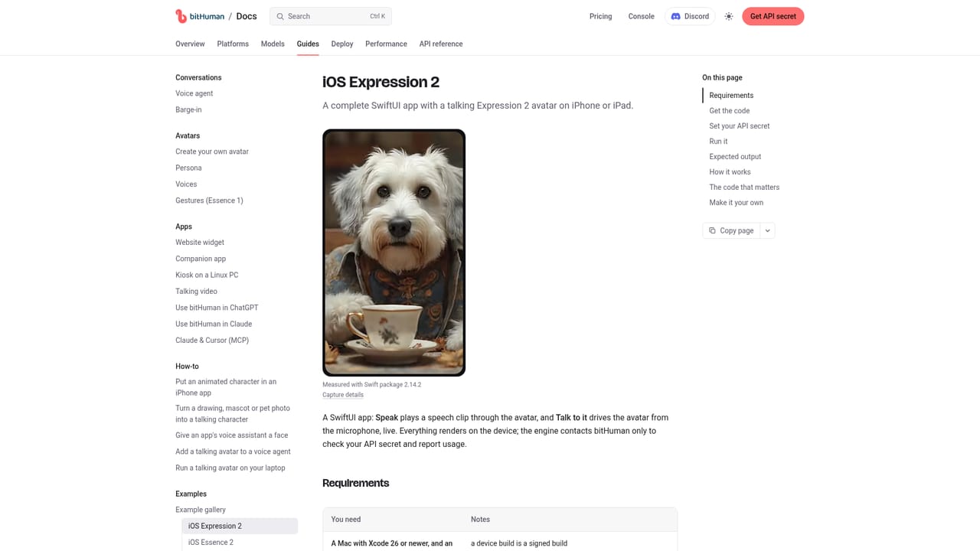Go to Voice agent guide
The height and width of the screenshot is (551, 980).
tap(194, 93)
